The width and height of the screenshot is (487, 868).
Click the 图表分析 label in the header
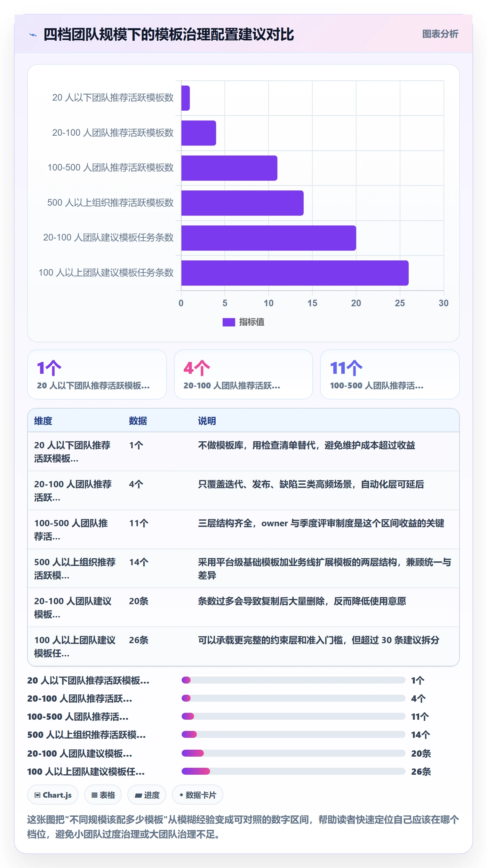point(440,34)
